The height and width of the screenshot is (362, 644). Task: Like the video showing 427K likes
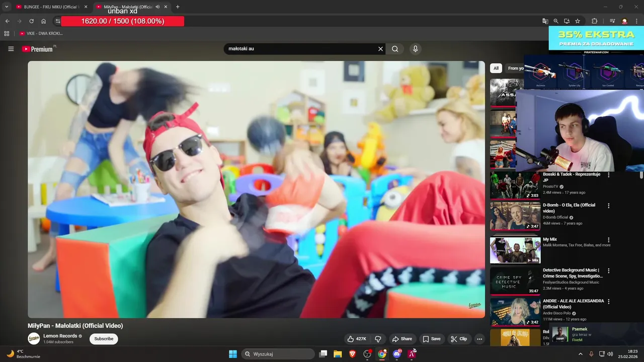(x=357, y=339)
